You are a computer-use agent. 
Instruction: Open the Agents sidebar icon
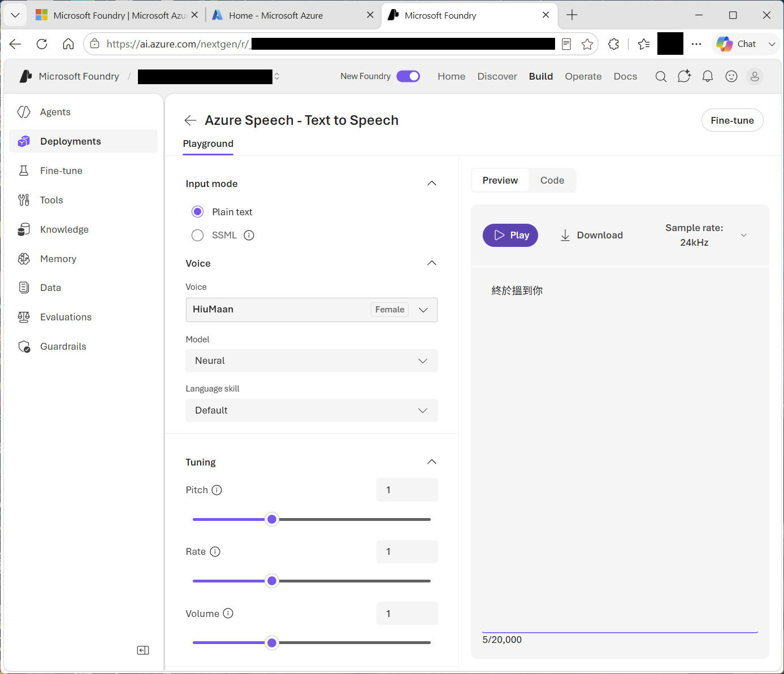click(24, 112)
